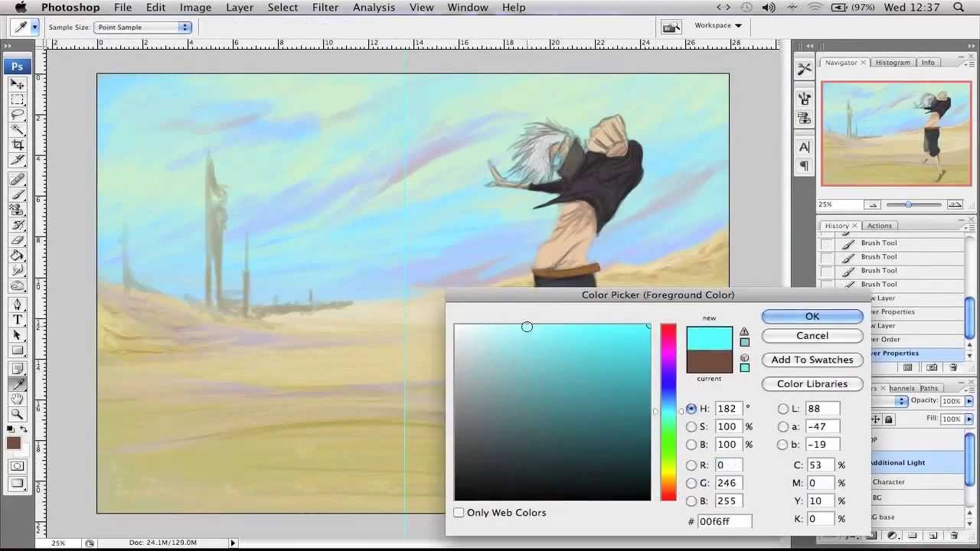This screenshot has width=980, height=551.
Task: Select the Magic Wand tool
Action: [x=17, y=130]
